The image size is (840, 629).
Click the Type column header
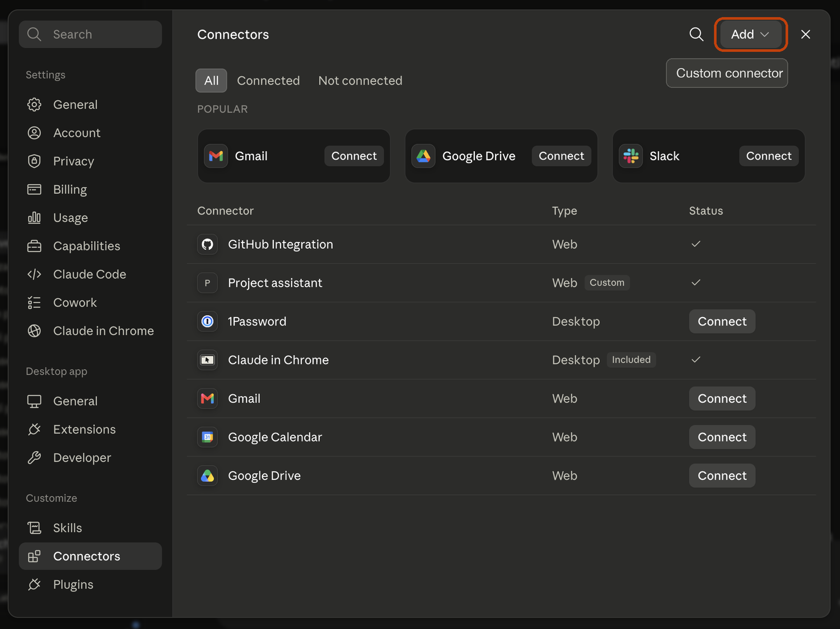point(564,211)
